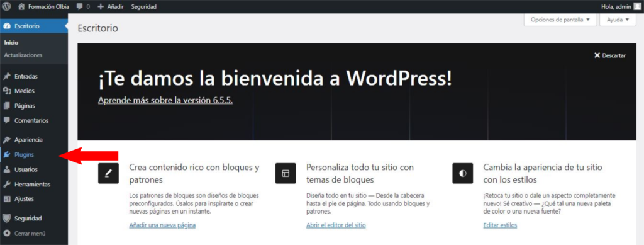Select Actualizaciones submenu item
The height and width of the screenshot is (245, 644).
click(23, 55)
